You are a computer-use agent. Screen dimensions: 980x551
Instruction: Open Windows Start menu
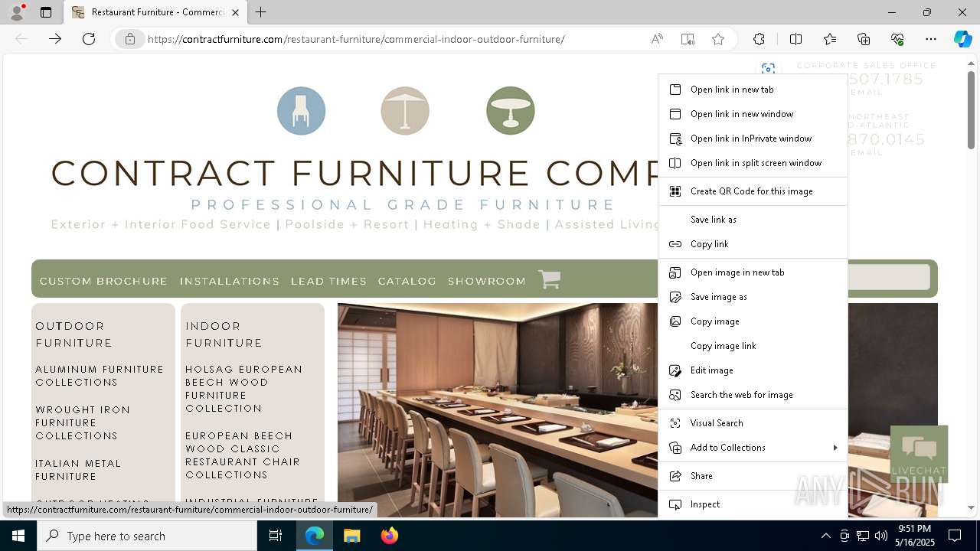click(18, 536)
